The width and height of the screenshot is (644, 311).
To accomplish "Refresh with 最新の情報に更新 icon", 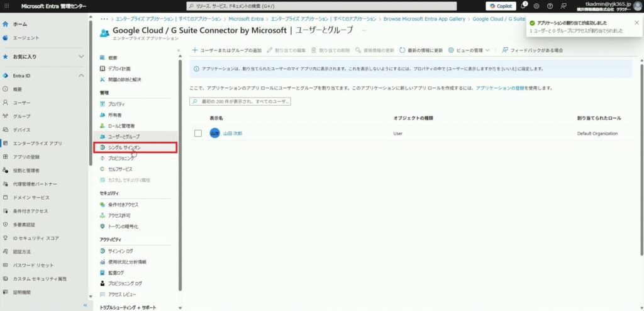I will coord(402,50).
